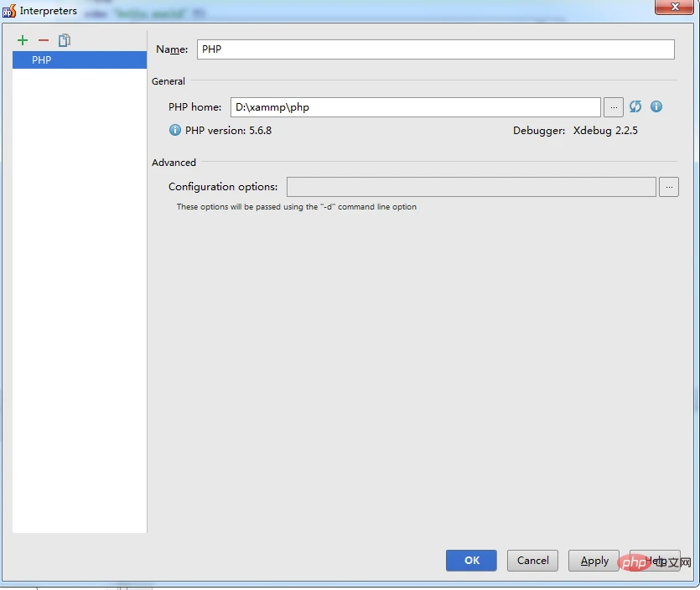Open the Configuration options editor button

click(668, 187)
